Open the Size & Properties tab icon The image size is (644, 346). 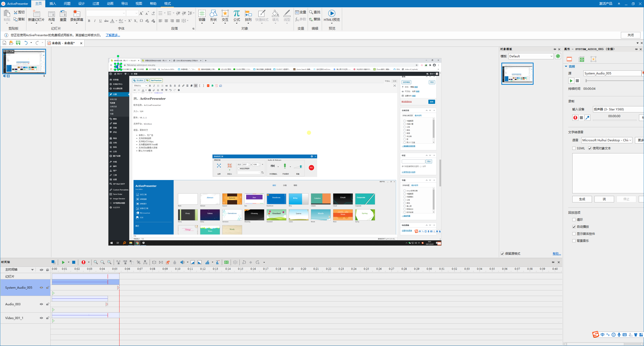581,59
